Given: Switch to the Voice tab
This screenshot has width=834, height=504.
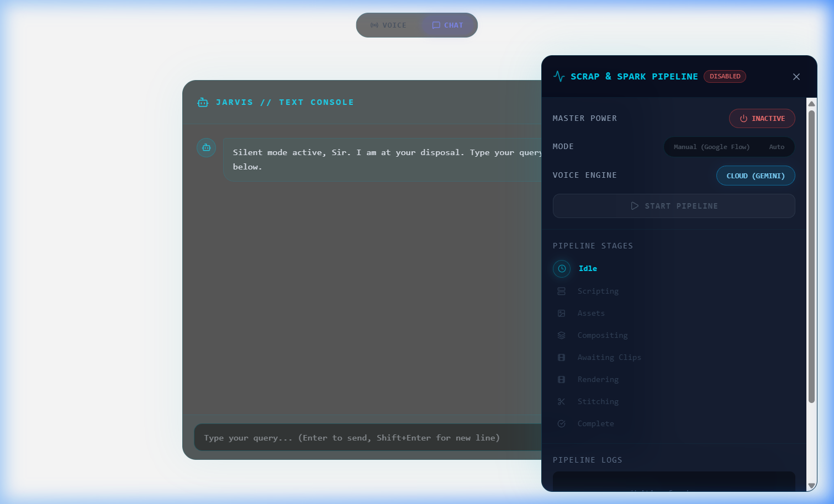Looking at the screenshot, I should click(x=389, y=25).
